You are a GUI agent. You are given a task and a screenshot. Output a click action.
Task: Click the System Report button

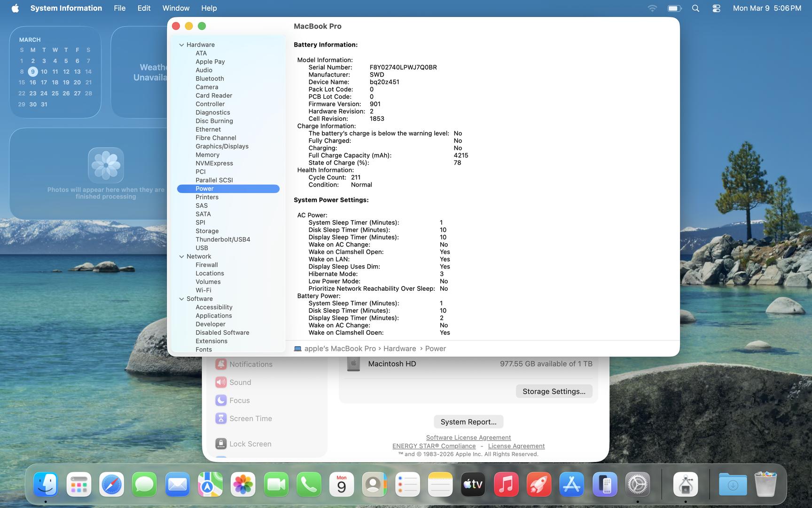(468, 422)
